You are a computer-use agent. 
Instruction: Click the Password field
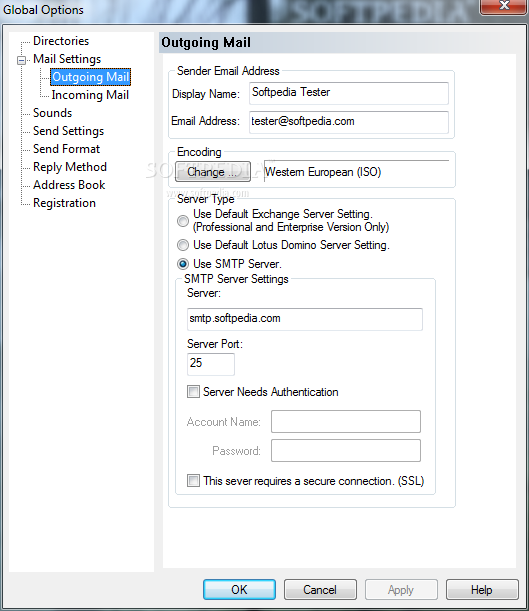(x=346, y=450)
